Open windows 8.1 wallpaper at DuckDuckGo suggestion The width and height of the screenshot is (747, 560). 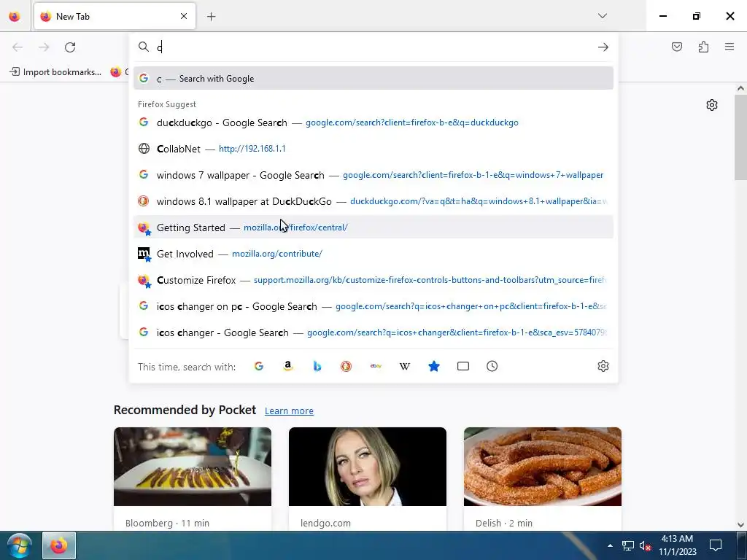(373, 201)
